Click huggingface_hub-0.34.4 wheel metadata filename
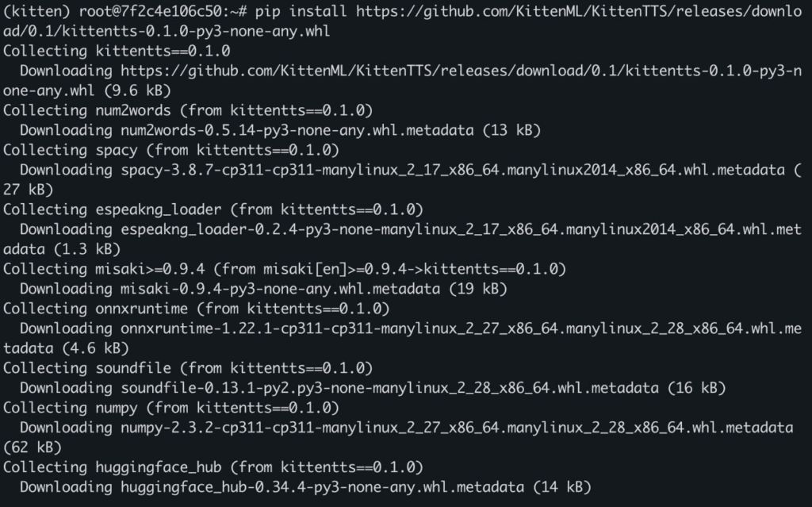The width and height of the screenshot is (812, 507). [322, 487]
